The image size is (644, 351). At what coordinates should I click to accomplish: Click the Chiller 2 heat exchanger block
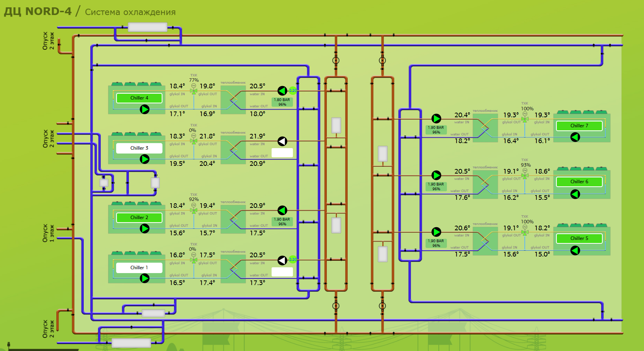pyautogui.click(x=233, y=219)
